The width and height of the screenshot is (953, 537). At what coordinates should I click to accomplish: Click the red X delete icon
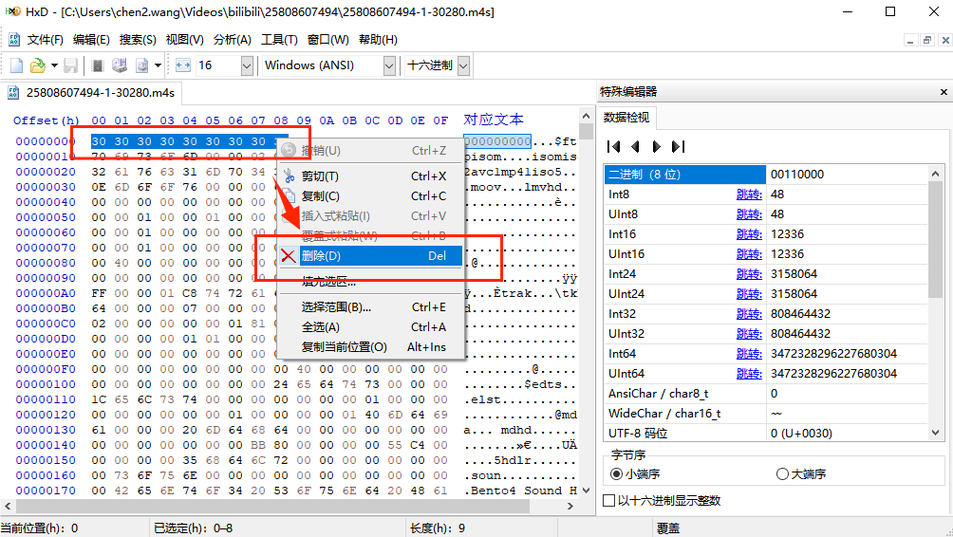click(289, 256)
